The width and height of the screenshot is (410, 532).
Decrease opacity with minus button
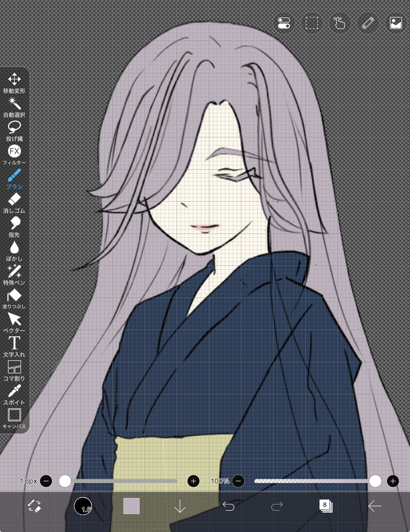click(x=238, y=481)
